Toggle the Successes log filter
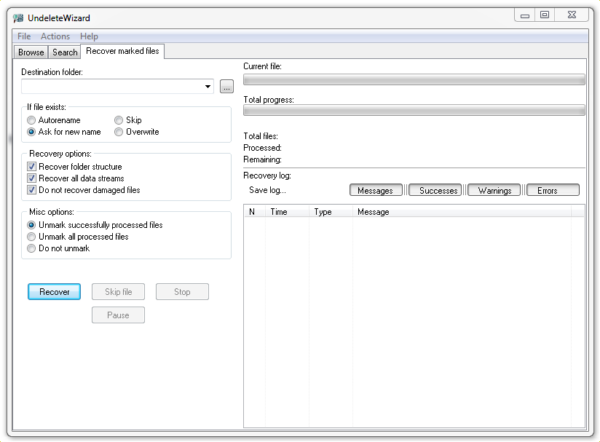The image size is (600, 442). pyautogui.click(x=435, y=190)
